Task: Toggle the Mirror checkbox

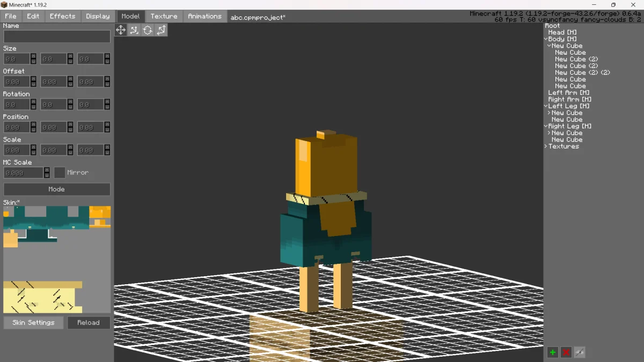Action: coord(60,173)
